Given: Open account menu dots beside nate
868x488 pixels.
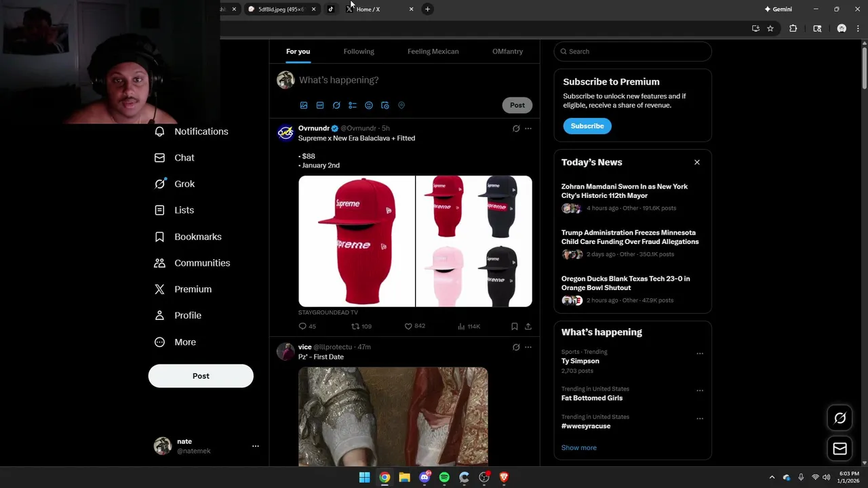Looking at the screenshot, I should [256, 446].
